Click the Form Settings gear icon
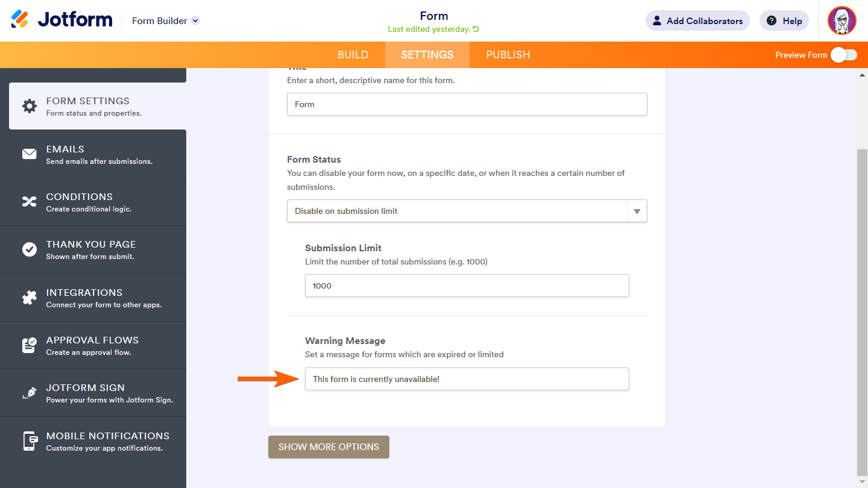Viewport: 868px width, 488px height. pyautogui.click(x=29, y=106)
